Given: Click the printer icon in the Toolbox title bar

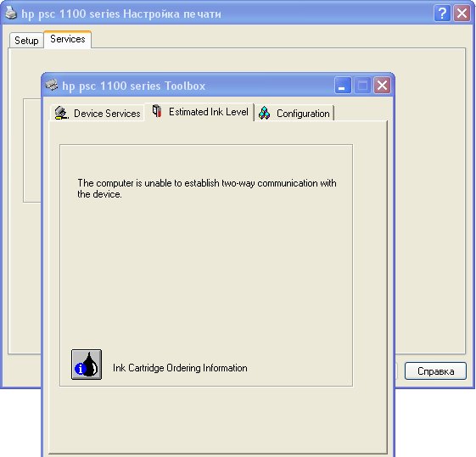Looking at the screenshot, I should point(52,85).
